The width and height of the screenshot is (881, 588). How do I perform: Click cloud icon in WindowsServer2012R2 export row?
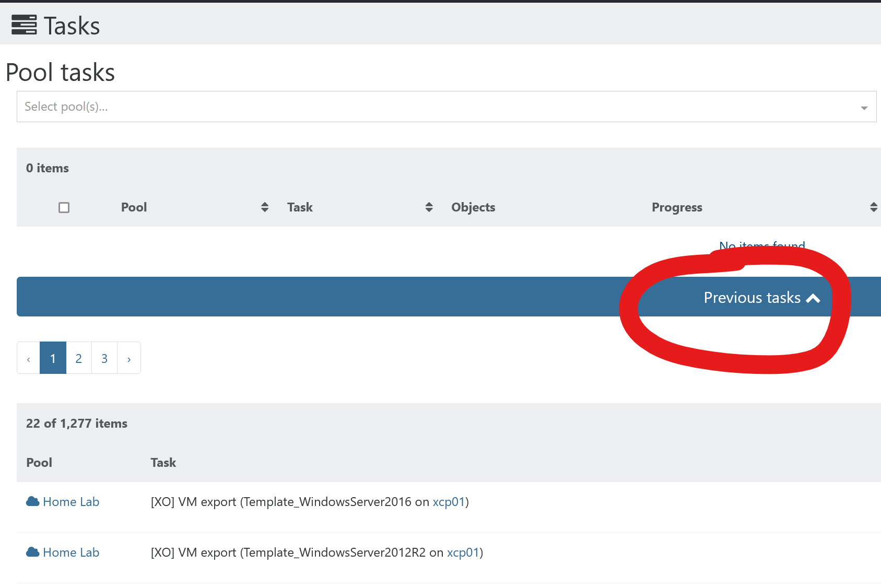[33, 552]
